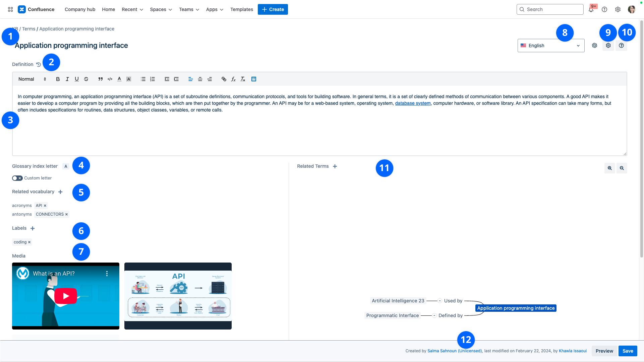This screenshot has height=362, width=644.
Task: Go to Home in navigation
Action: pyautogui.click(x=108, y=9)
